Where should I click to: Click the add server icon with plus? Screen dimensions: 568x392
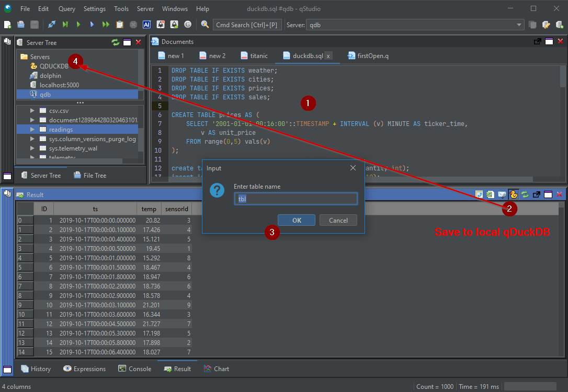(x=559, y=25)
